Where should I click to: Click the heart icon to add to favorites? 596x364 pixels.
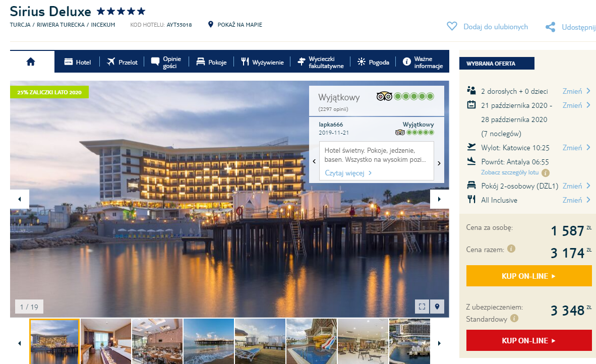click(x=452, y=26)
